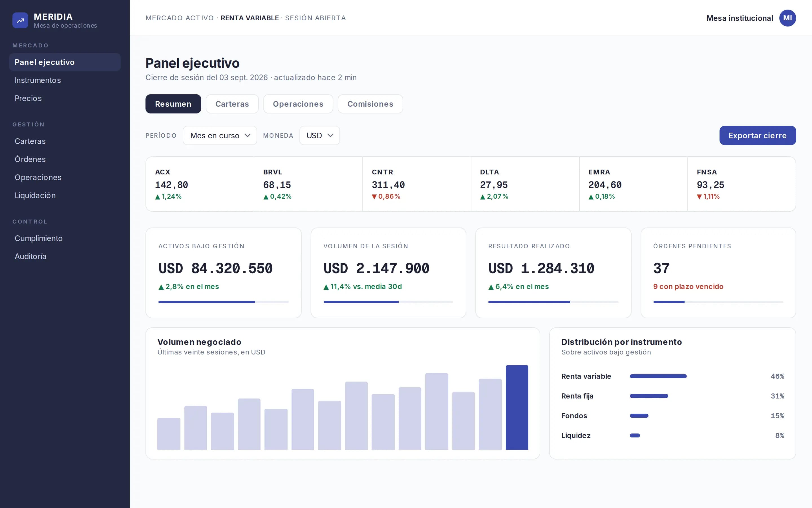Viewport: 812px width, 508px height.
Task: Click the Resultado realizado progress bar
Action: [553, 302]
